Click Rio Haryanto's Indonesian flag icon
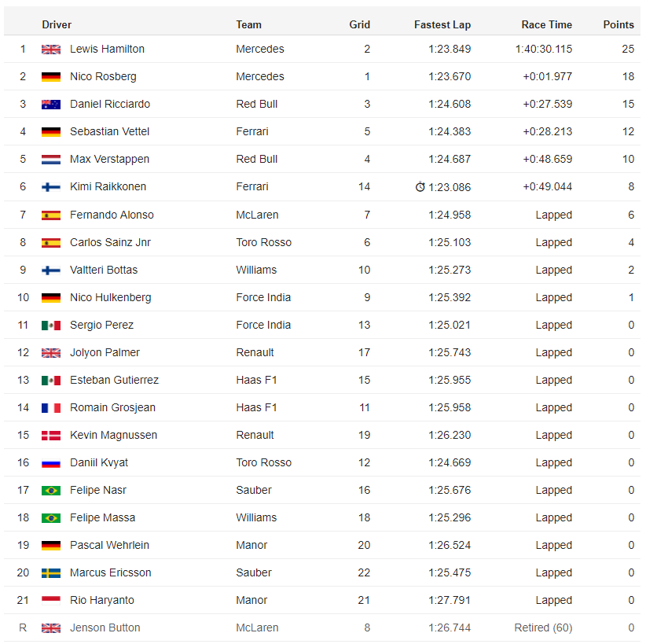Screen dimensions: 646x644 click(51, 601)
